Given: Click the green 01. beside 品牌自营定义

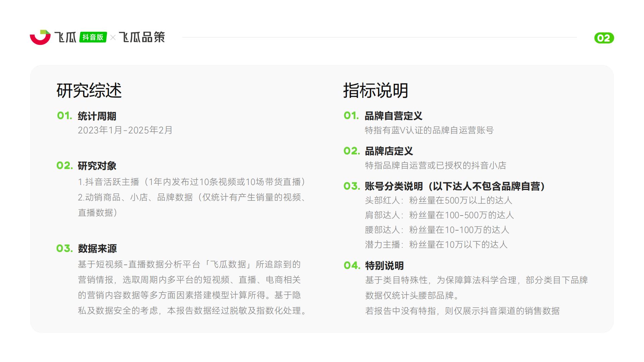Looking at the screenshot, I should (x=351, y=116).
